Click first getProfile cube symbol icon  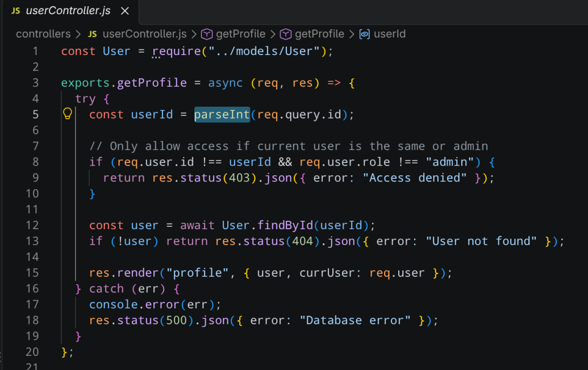[207, 34]
